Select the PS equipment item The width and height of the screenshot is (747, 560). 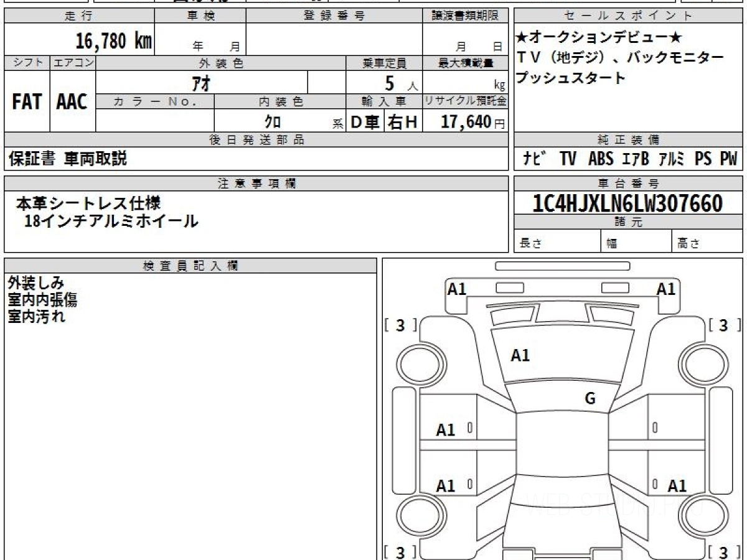[703, 159]
